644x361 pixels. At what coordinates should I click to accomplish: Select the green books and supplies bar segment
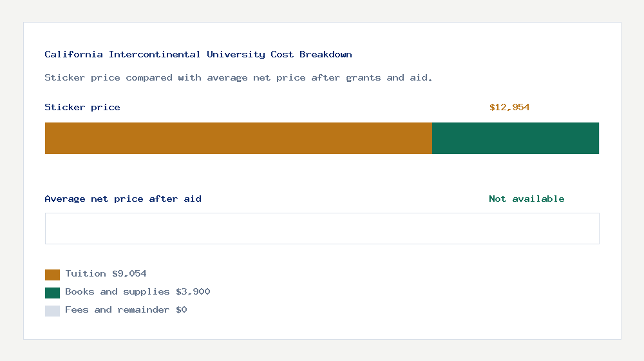(x=515, y=138)
